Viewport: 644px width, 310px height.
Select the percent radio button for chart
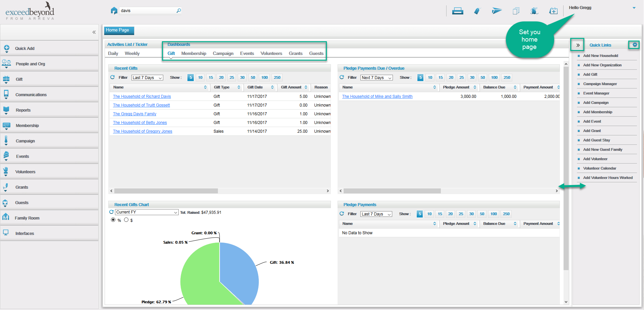(113, 220)
